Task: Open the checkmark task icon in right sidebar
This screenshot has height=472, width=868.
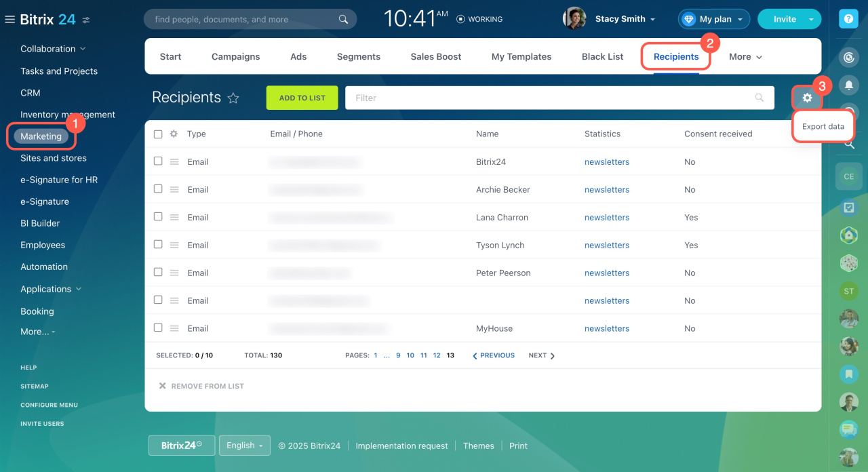Action: [848, 207]
